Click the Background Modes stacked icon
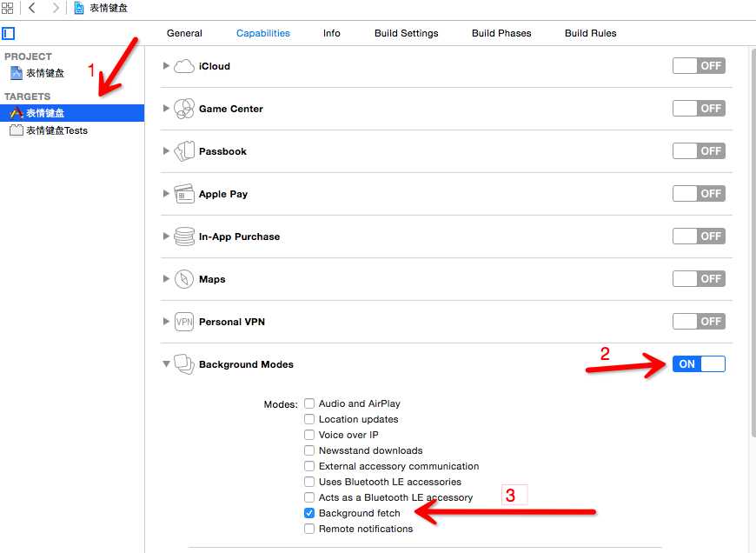Screen dimensions: 756x553 (183, 363)
